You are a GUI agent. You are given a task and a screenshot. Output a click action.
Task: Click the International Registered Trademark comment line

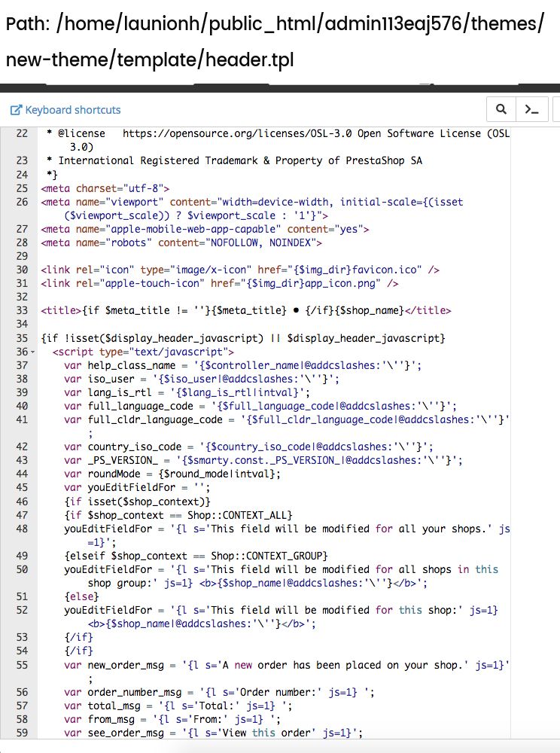[x=234, y=160]
